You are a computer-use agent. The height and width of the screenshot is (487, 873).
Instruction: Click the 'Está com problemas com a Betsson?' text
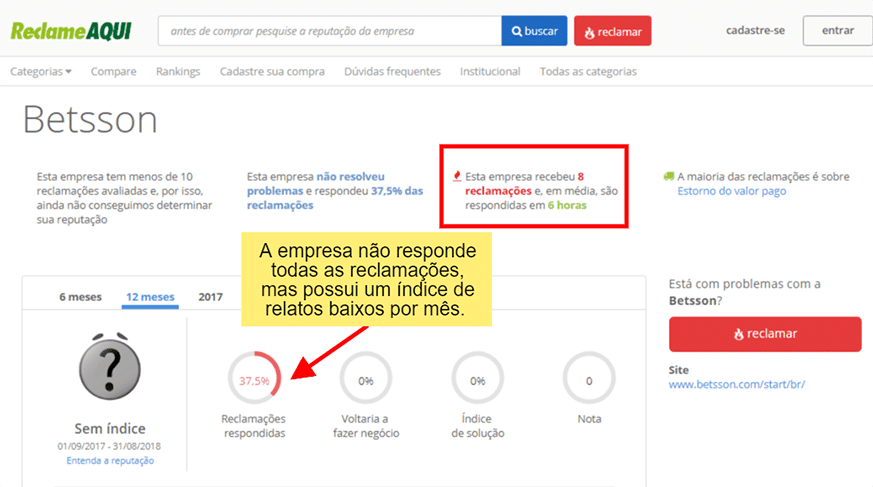pyautogui.click(x=744, y=292)
